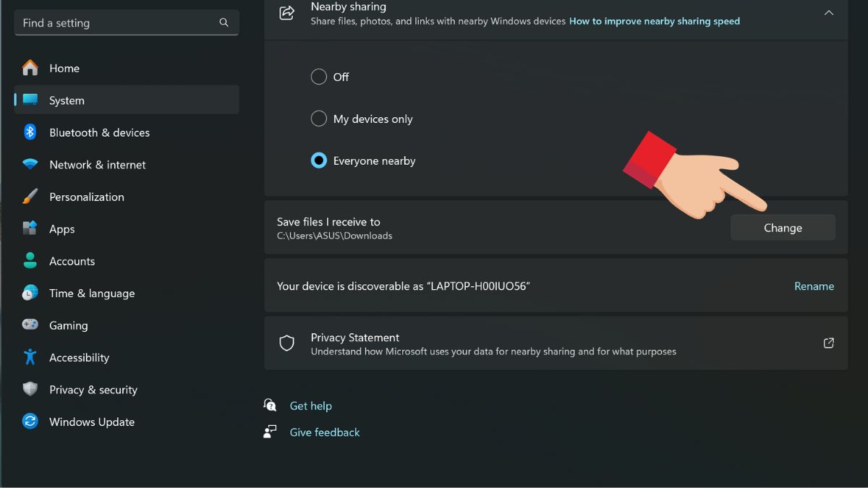Screen dimensions: 868x488
Task: Click the Personalization paintbrush icon
Action: [30, 197]
